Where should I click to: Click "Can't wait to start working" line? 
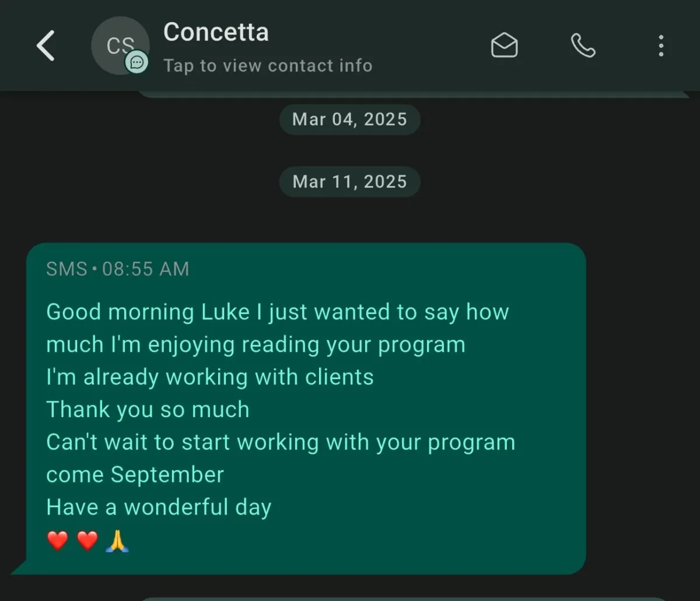coord(281,442)
